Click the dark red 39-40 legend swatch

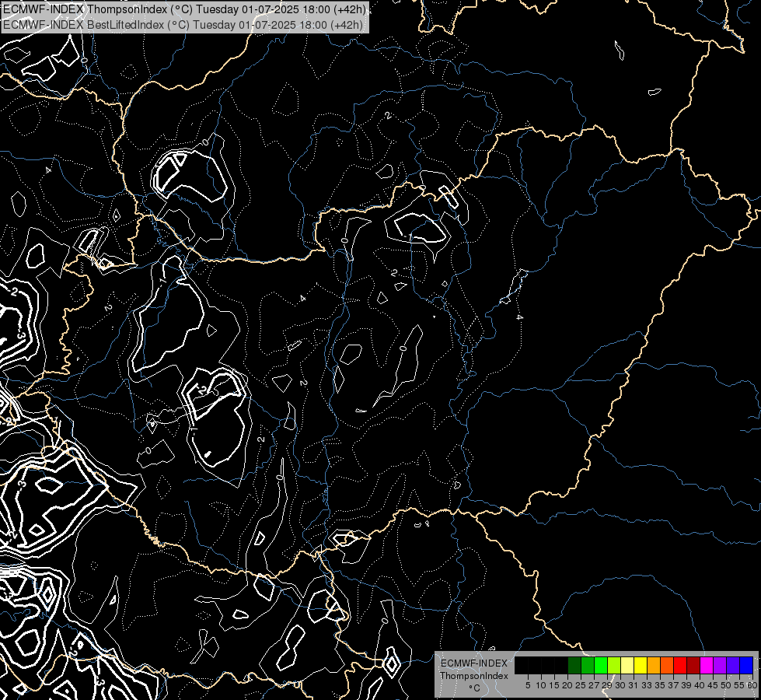[x=693, y=665]
